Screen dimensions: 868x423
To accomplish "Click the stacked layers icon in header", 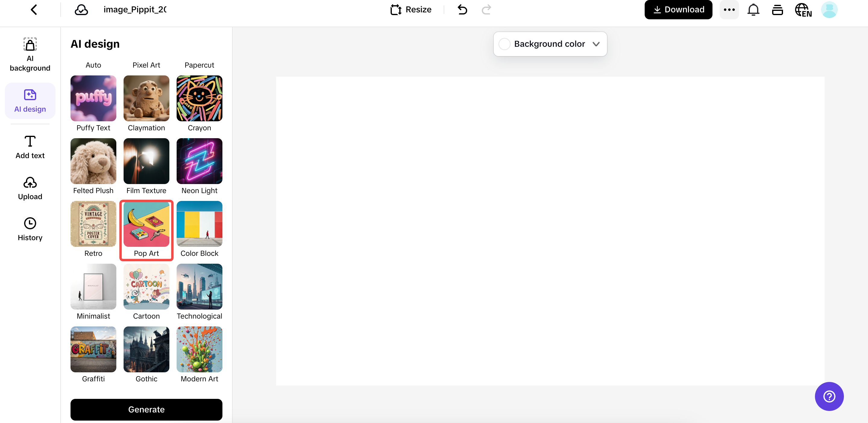I will click(x=777, y=10).
